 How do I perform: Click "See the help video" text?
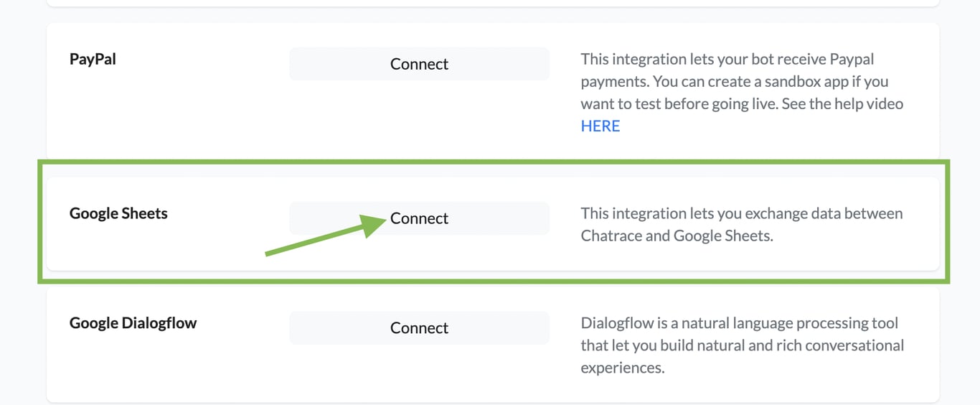click(832, 104)
